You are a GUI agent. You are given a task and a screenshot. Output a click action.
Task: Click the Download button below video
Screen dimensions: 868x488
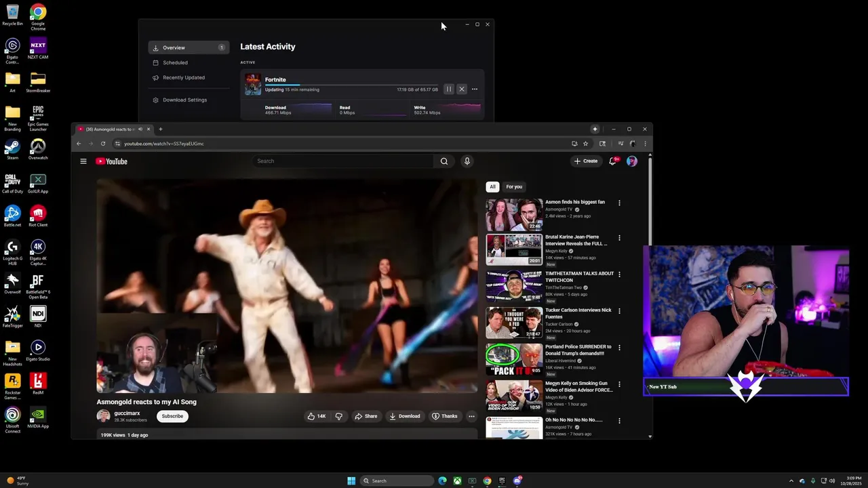pyautogui.click(x=405, y=416)
